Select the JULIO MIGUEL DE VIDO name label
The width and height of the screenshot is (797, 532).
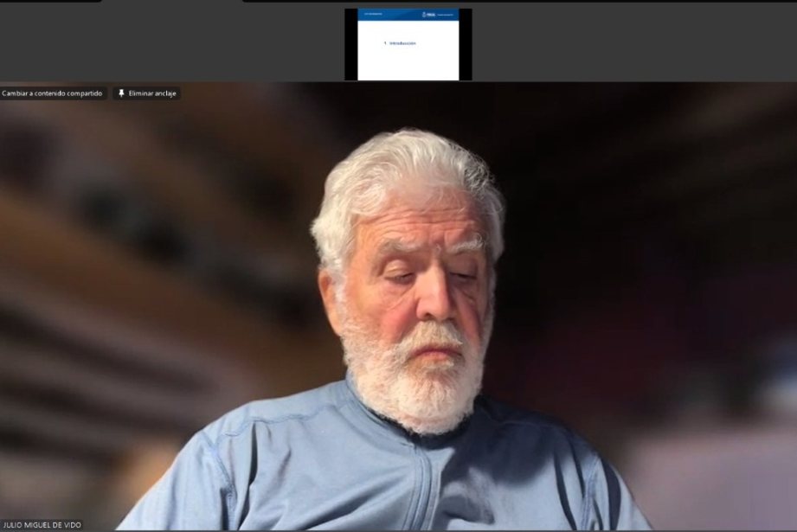(x=42, y=525)
